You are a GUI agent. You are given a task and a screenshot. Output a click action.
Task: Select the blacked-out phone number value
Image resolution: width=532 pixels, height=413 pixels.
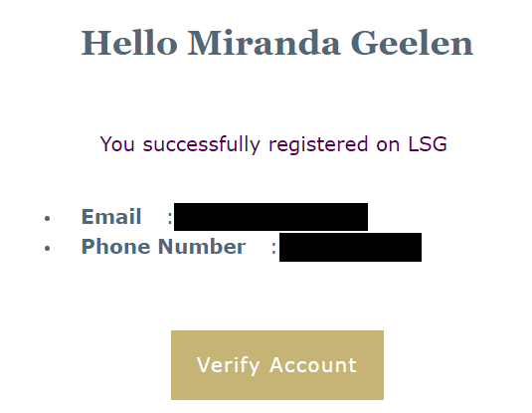pyautogui.click(x=350, y=247)
